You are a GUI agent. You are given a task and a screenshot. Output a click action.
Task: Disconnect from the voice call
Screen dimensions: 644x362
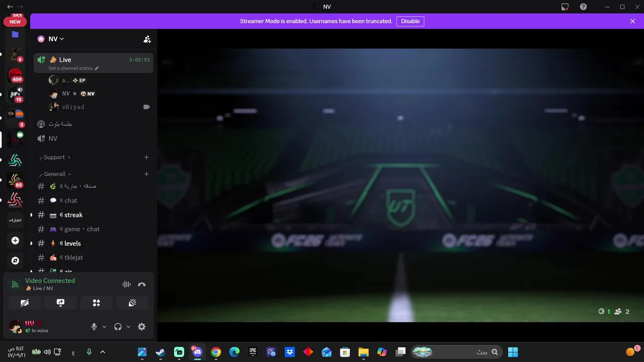(x=142, y=285)
